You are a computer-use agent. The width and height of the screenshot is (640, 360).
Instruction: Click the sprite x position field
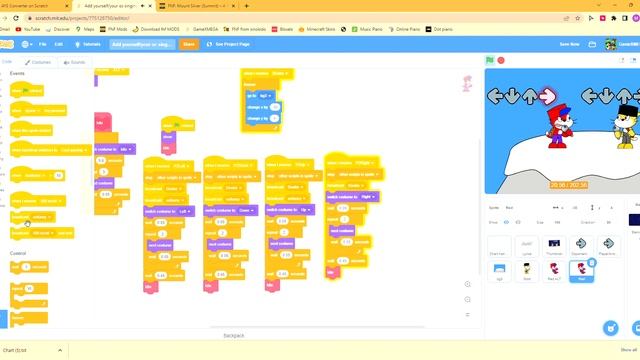(x=574, y=208)
